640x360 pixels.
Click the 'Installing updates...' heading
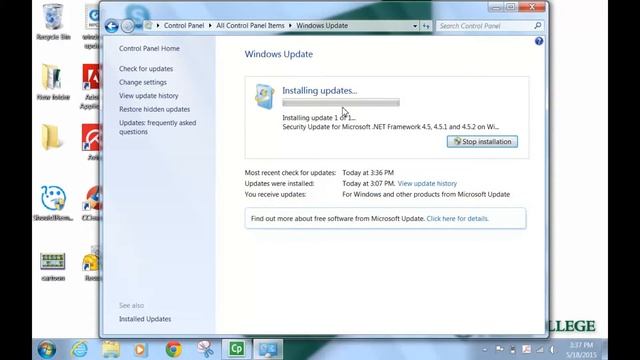tap(320, 91)
